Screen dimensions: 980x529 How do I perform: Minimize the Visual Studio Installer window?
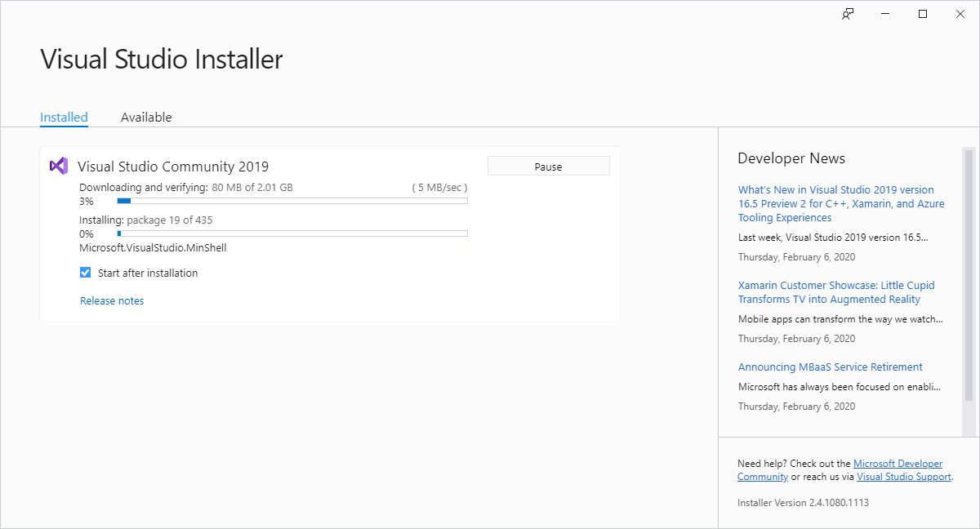[885, 14]
